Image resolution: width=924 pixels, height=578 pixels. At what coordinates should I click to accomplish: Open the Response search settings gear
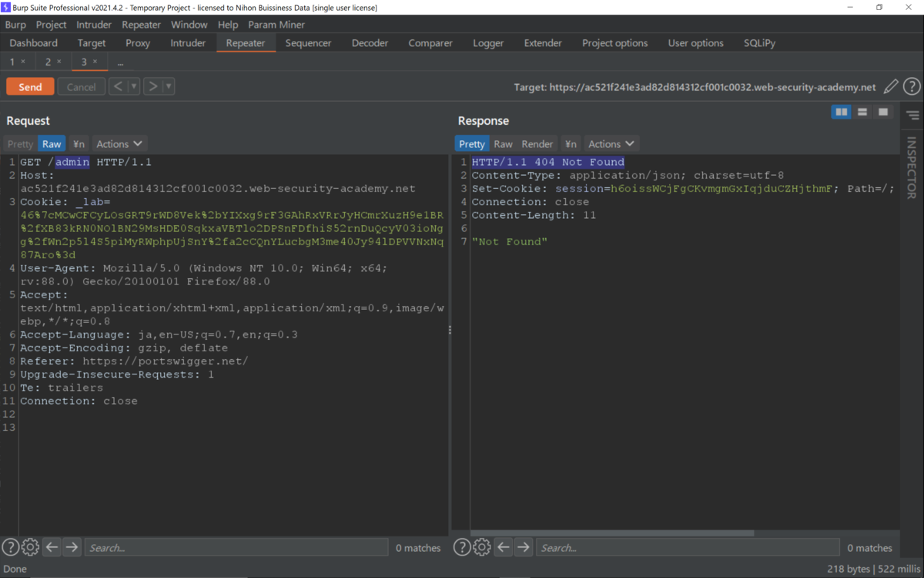481,547
